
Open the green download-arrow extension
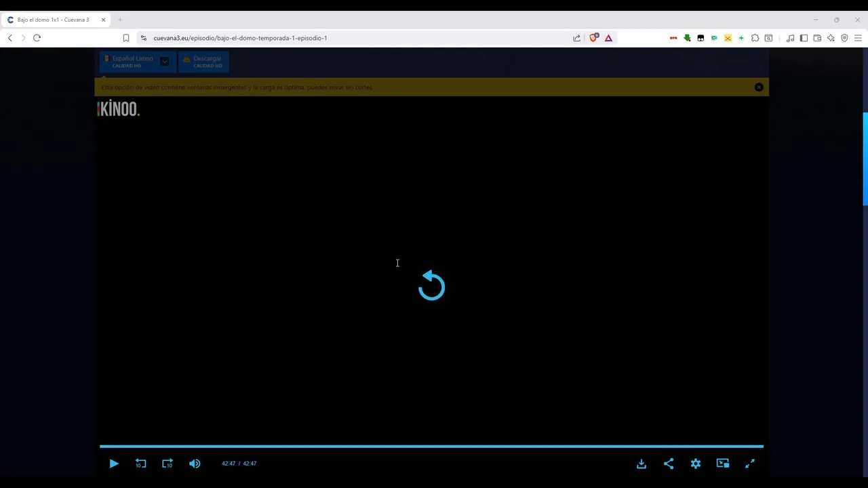[687, 38]
